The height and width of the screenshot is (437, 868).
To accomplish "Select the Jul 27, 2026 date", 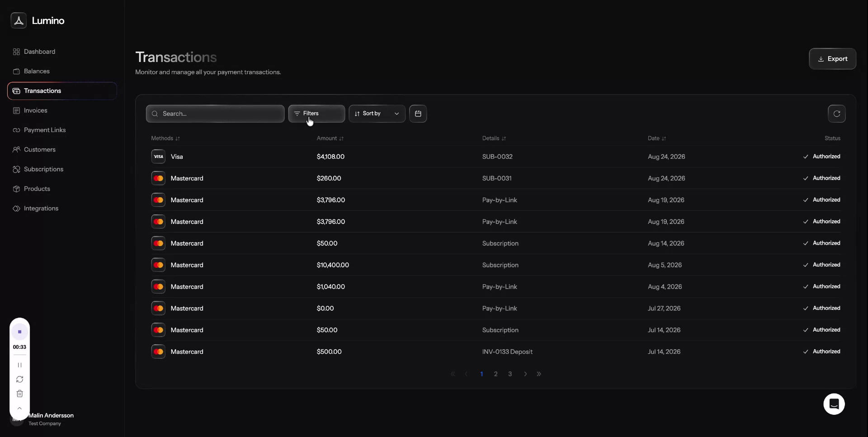I will [x=664, y=309].
